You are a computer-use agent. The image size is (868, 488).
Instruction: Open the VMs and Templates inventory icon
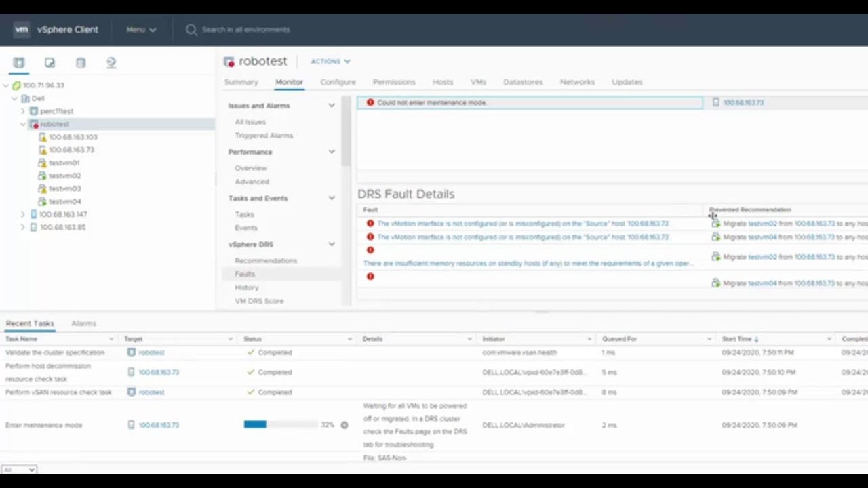[50, 63]
